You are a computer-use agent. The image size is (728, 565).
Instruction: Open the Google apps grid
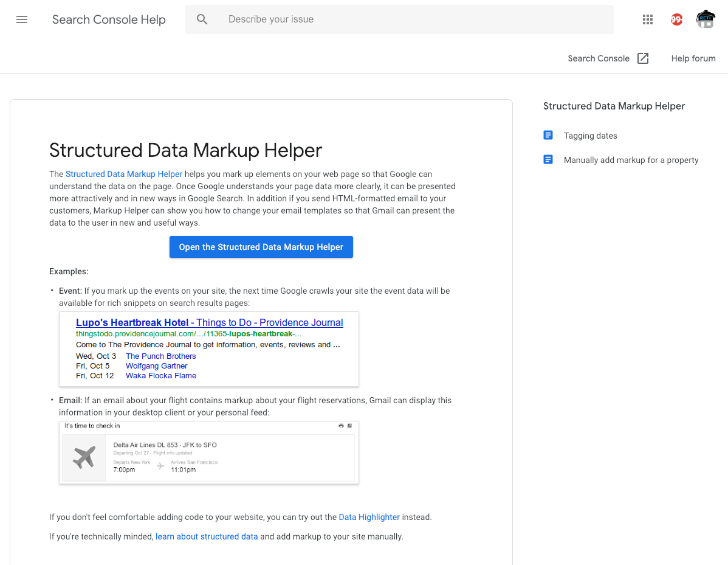point(648,19)
